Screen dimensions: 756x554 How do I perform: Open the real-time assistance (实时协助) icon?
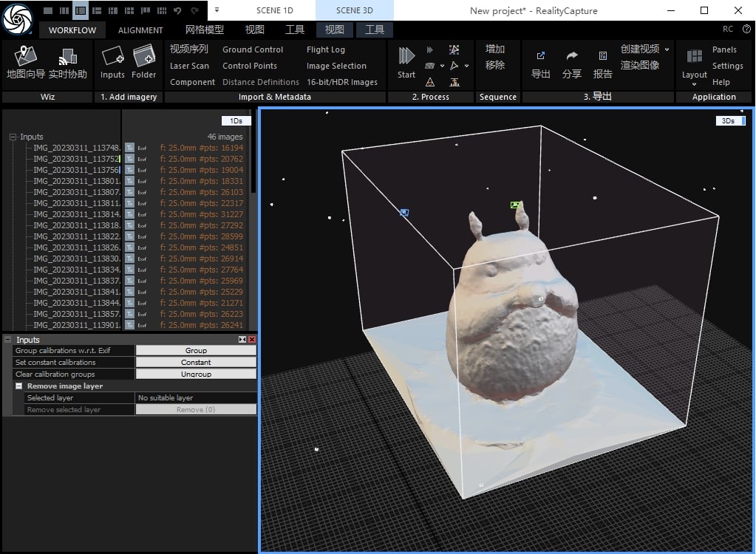point(68,56)
